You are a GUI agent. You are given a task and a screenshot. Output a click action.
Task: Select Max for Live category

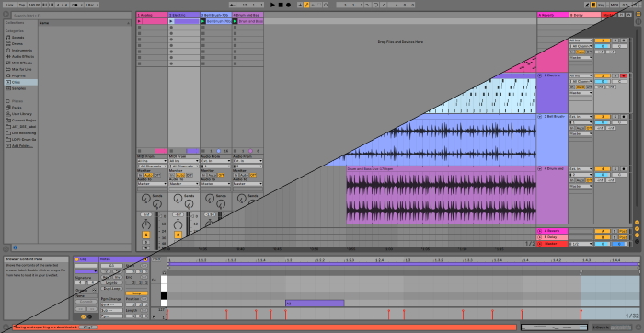coord(22,69)
